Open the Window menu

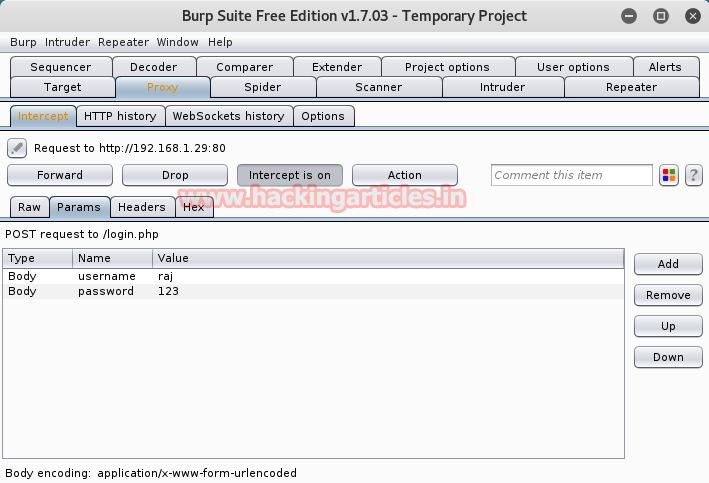[x=177, y=42]
